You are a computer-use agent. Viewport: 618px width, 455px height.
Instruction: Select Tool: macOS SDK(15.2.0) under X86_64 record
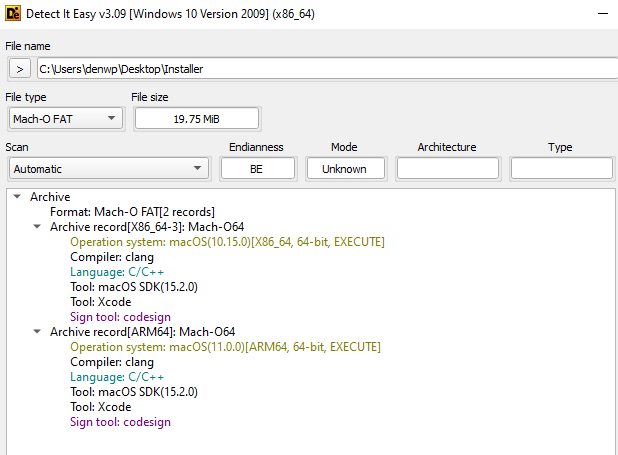pyautogui.click(x=134, y=287)
